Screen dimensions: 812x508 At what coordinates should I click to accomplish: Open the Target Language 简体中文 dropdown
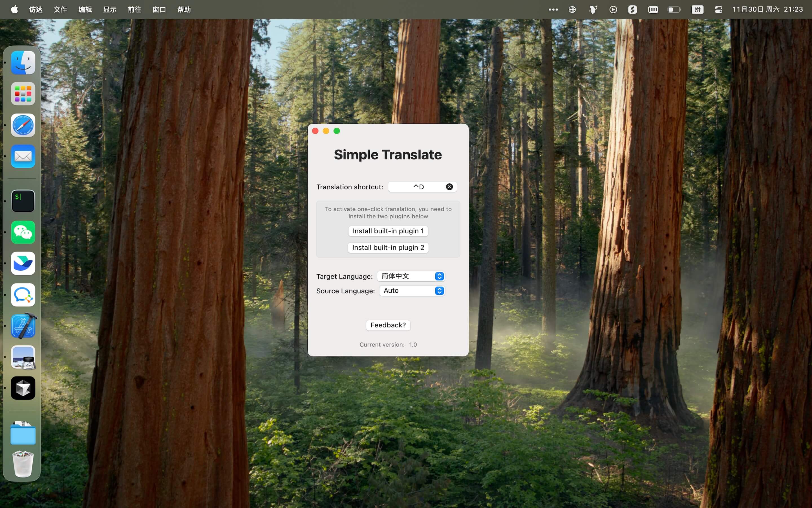[411, 276]
